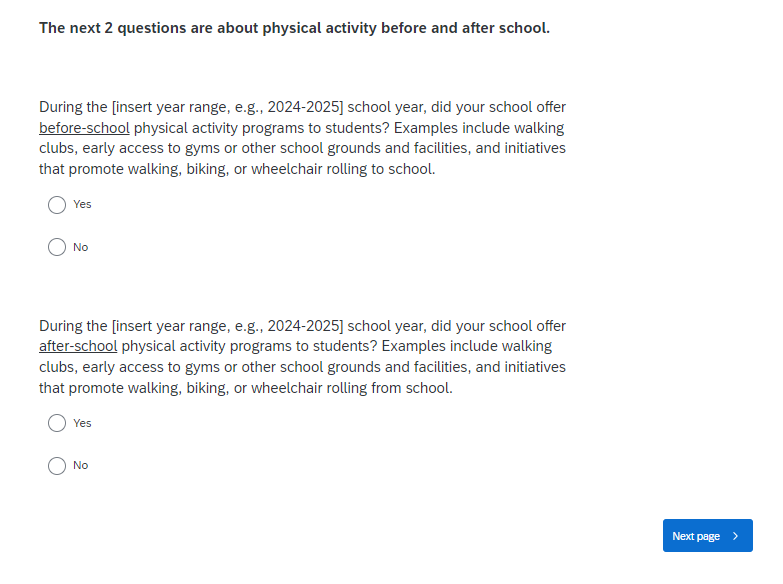Click the chevron arrow on Next page button
783x584 pixels.
736,536
